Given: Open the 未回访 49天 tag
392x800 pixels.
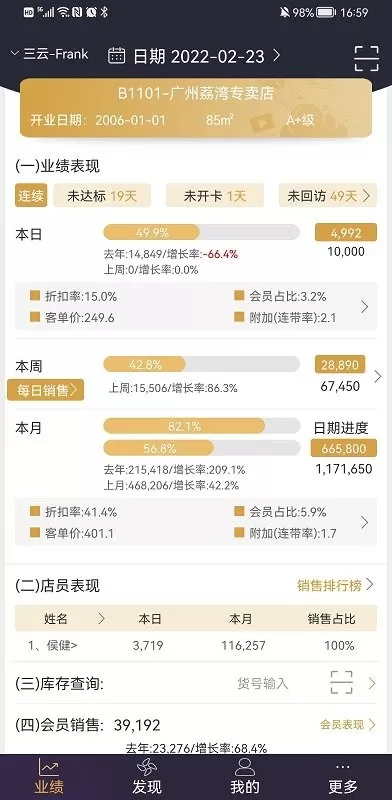Looking at the screenshot, I should click(x=328, y=195).
